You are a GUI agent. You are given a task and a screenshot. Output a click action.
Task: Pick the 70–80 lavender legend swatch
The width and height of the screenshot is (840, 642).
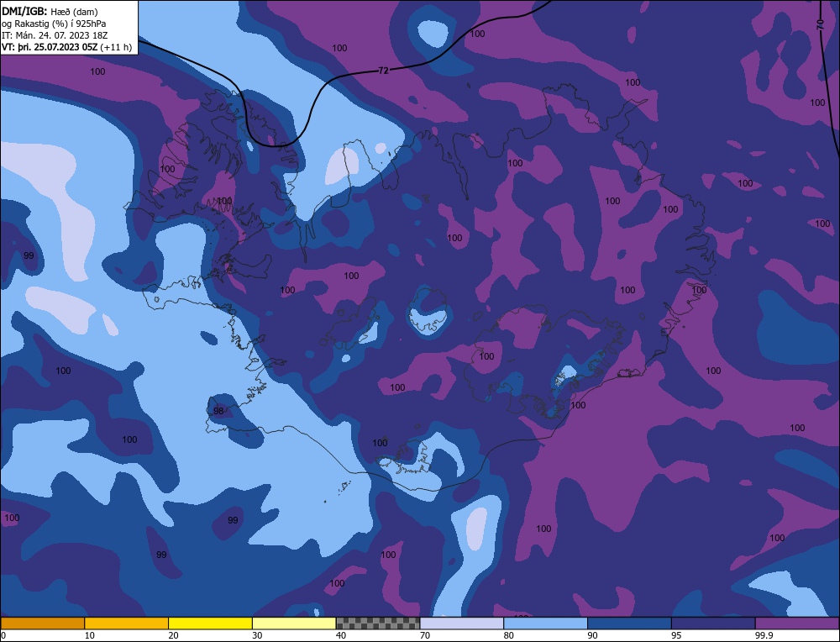tap(462, 624)
